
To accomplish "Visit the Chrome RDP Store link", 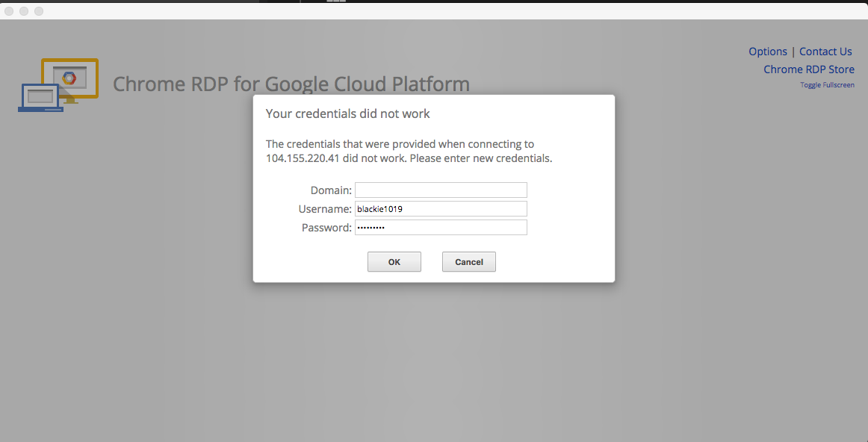I will coord(808,69).
